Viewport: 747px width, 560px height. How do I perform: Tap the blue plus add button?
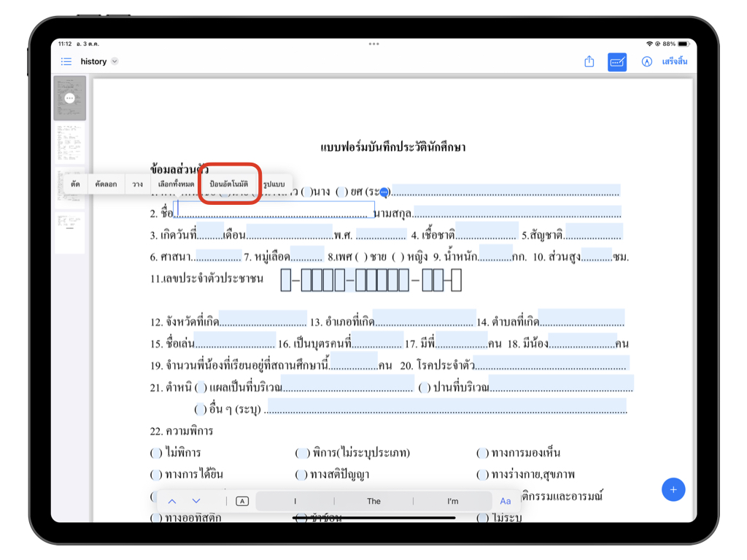pos(673,490)
